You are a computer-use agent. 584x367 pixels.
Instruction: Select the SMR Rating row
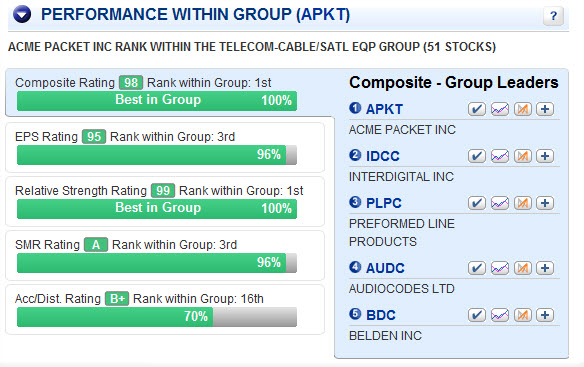[165, 256]
